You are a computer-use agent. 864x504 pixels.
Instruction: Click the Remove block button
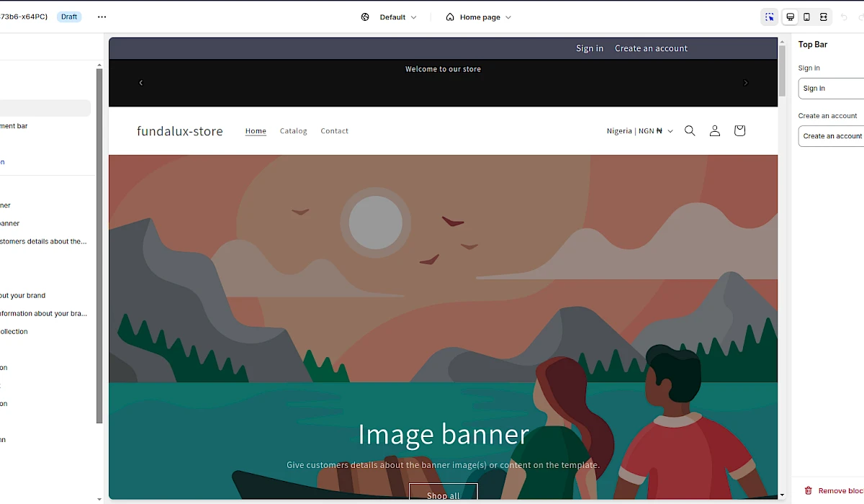(835, 490)
